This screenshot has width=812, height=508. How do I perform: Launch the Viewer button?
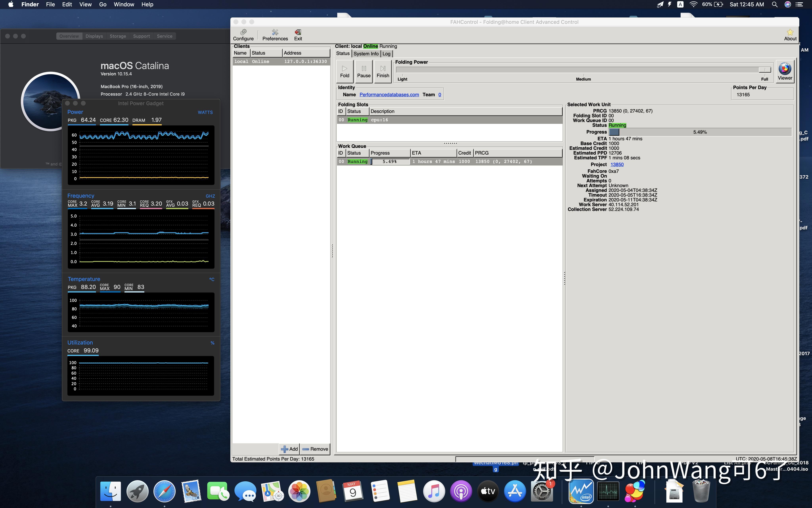[x=785, y=72]
